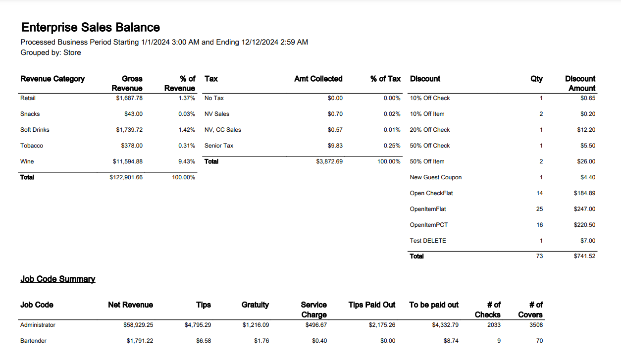Click the No Tax row label
Image resolution: width=621 pixels, height=364 pixels.
[x=214, y=98]
